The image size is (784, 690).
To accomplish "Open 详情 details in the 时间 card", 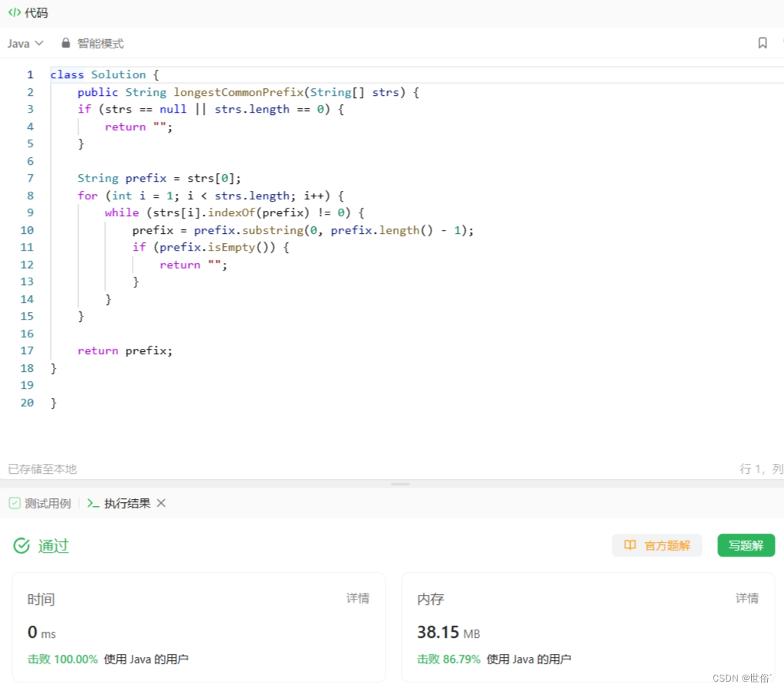I will coord(358,598).
